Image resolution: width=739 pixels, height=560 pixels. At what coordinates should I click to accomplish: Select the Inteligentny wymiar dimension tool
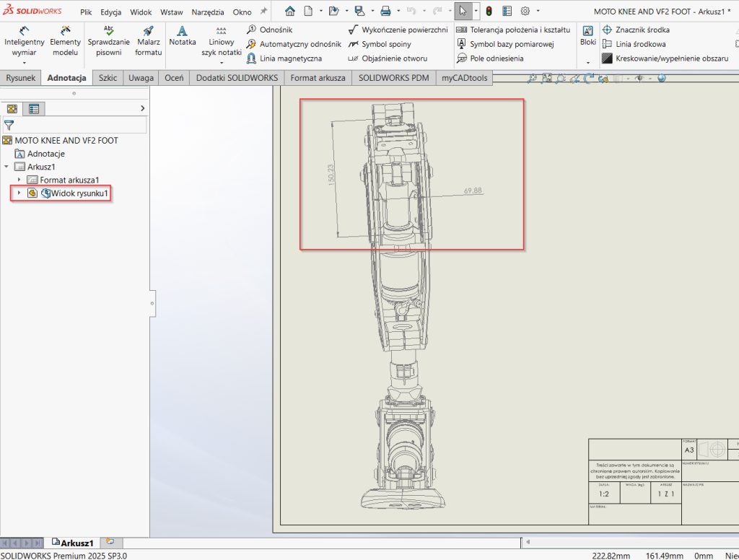(24, 42)
